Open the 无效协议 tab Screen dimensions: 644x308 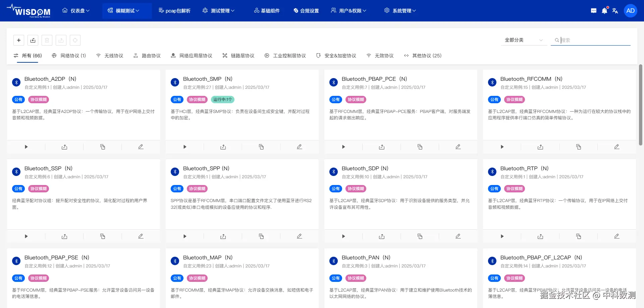(x=380, y=56)
